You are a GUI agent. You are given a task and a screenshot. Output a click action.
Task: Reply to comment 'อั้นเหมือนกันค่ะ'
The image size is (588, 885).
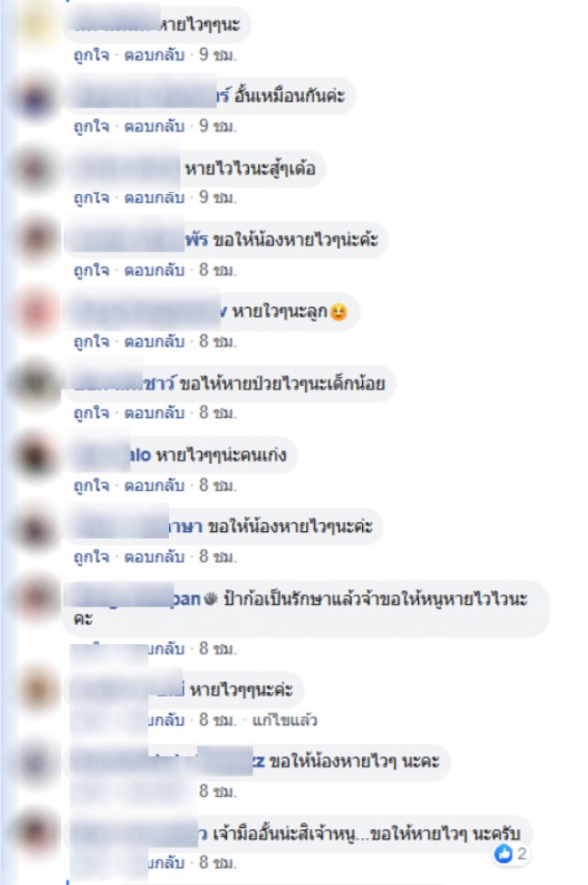click(x=154, y=126)
